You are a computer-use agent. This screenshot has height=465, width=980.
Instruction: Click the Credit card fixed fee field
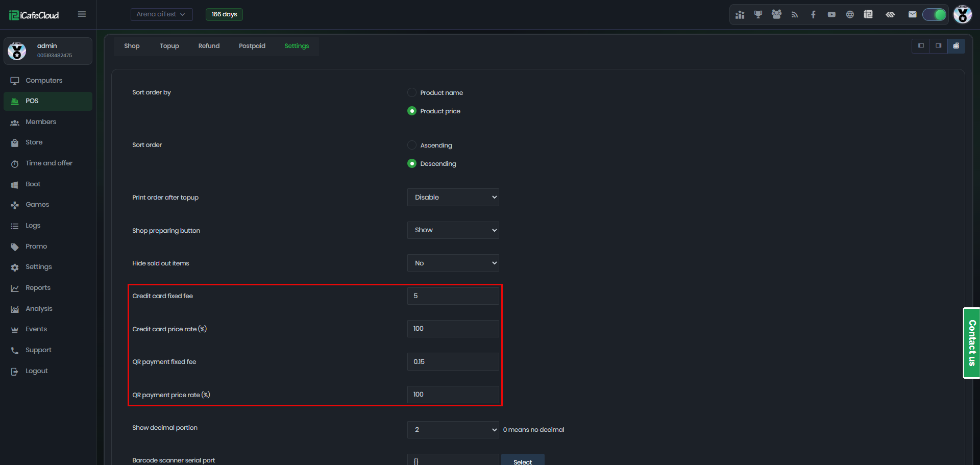pos(453,296)
